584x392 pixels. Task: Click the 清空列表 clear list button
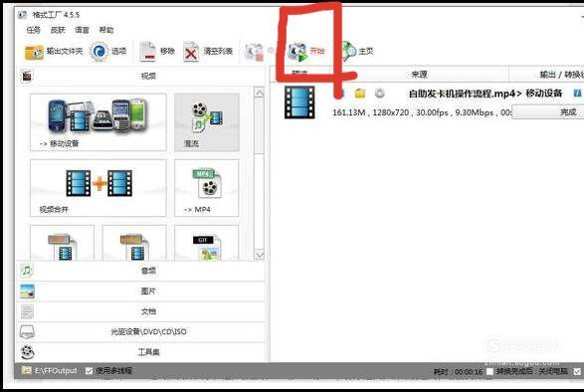click(208, 52)
